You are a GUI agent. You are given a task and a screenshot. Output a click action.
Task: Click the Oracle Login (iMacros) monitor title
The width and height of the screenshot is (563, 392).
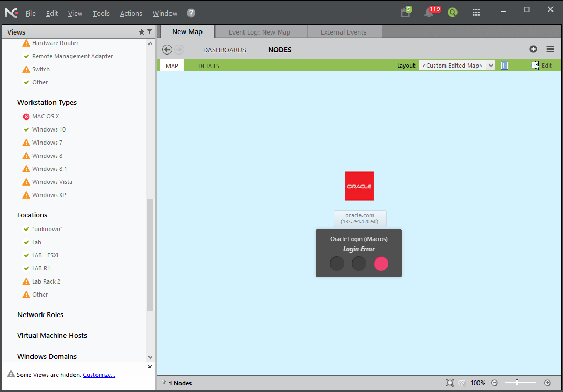point(359,239)
